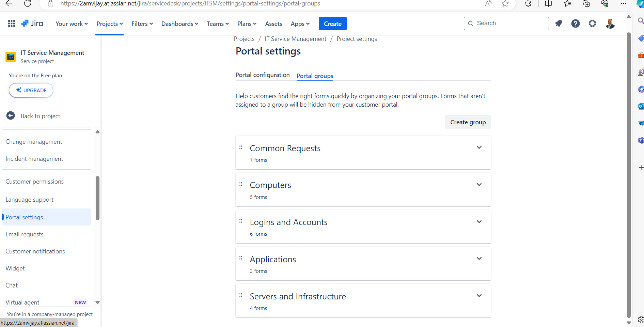Open the Projects menu in the navbar

pos(109,24)
